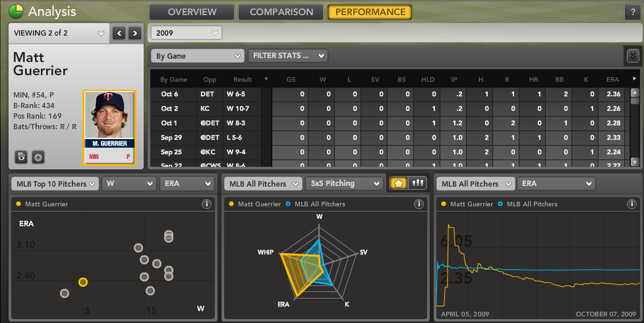The image size is (644, 323).
Task: Switch to bar chart view
Action: coord(417,183)
